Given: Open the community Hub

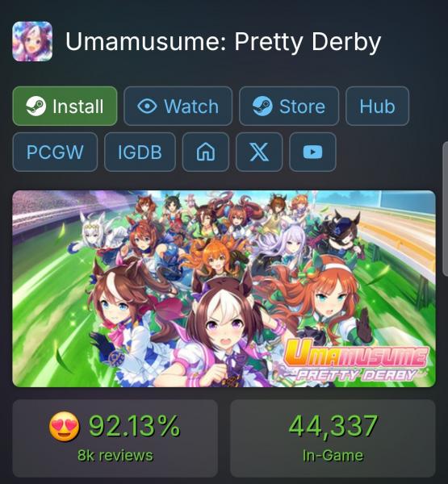Looking at the screenshot, I should point(377,106).
